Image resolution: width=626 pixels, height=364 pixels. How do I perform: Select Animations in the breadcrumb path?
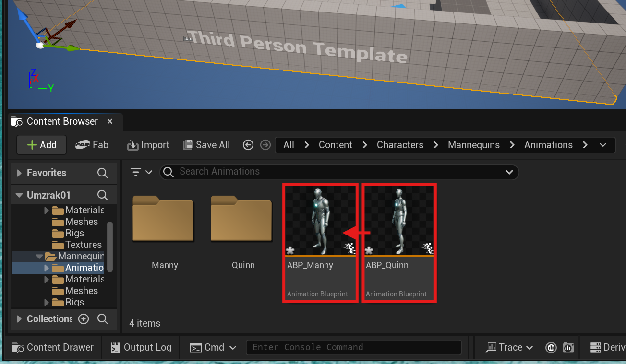pyautogui.click(x=548, y=145)
